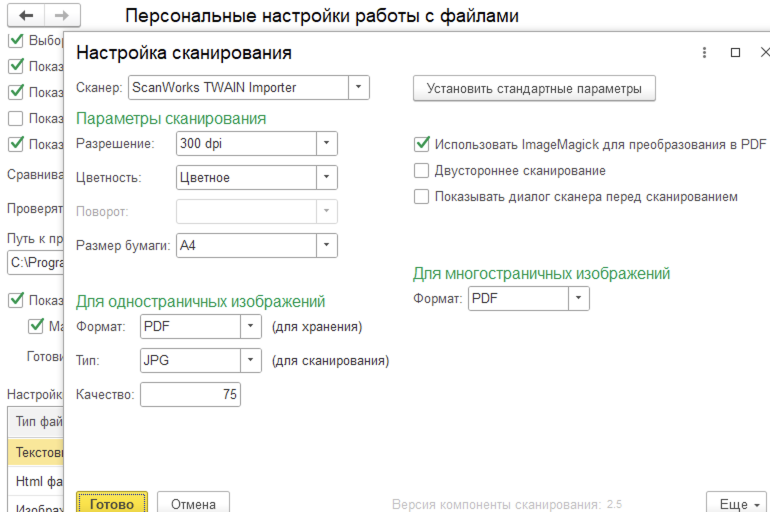Open single-page Формат dropdown (для хранения)
This screenshot has width=770, height=512.
point(250,326)
